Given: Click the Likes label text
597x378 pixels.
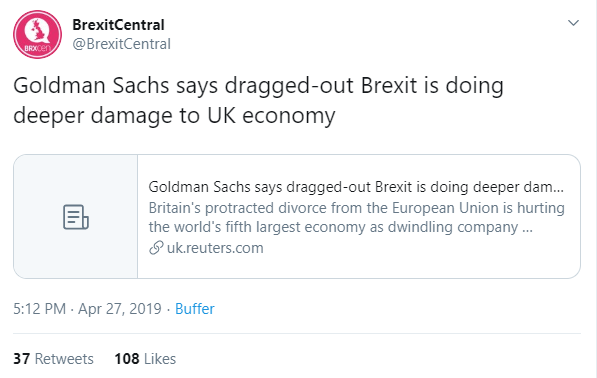Looking at the screenshot, I should pyautogui.click(x=160, y=359).
